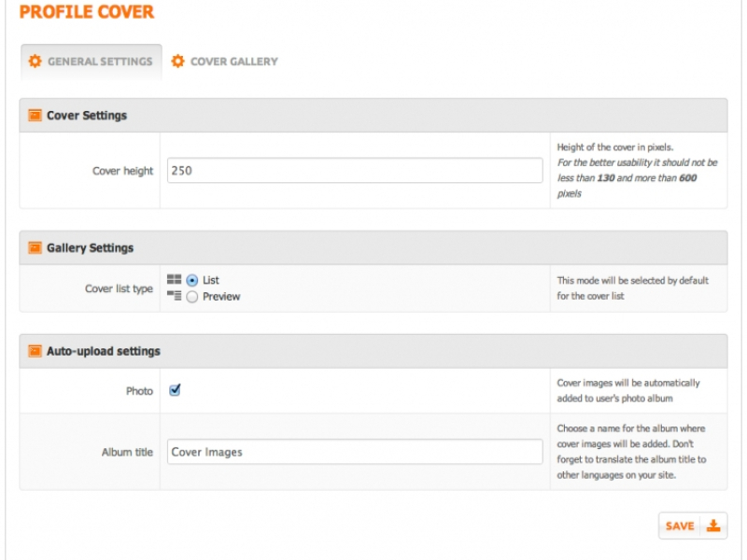
Task: Click the Gallery Settings section icon
Action: tap(35, 248)
